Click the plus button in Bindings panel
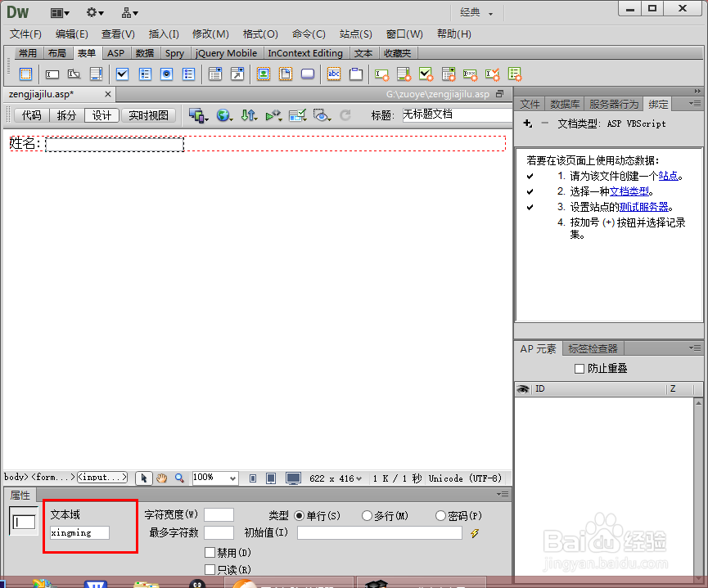This screenshot has width=708, height=588. tap(527, 123)
